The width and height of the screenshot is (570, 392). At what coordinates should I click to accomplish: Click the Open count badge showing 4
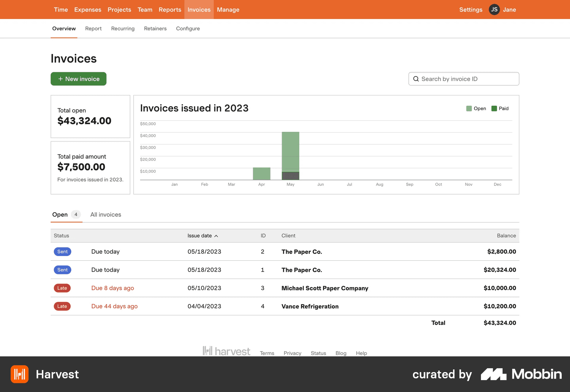[76, 214]
